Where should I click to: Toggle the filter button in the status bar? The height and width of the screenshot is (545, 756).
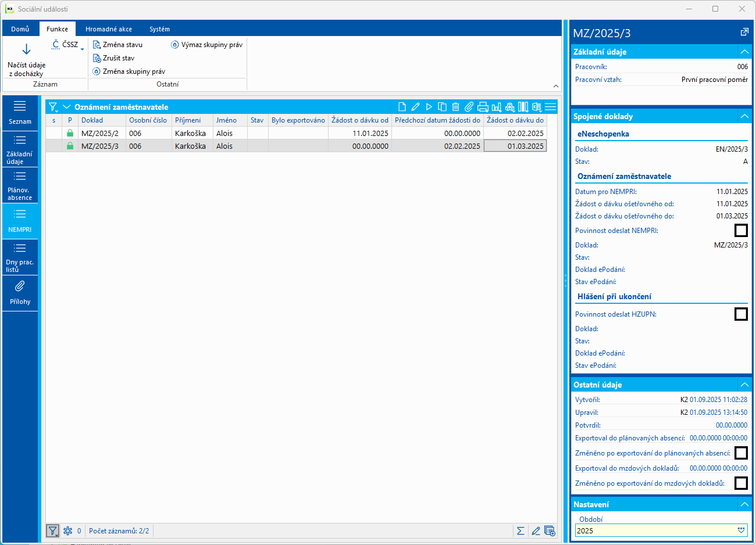click(x=53, y=530)
